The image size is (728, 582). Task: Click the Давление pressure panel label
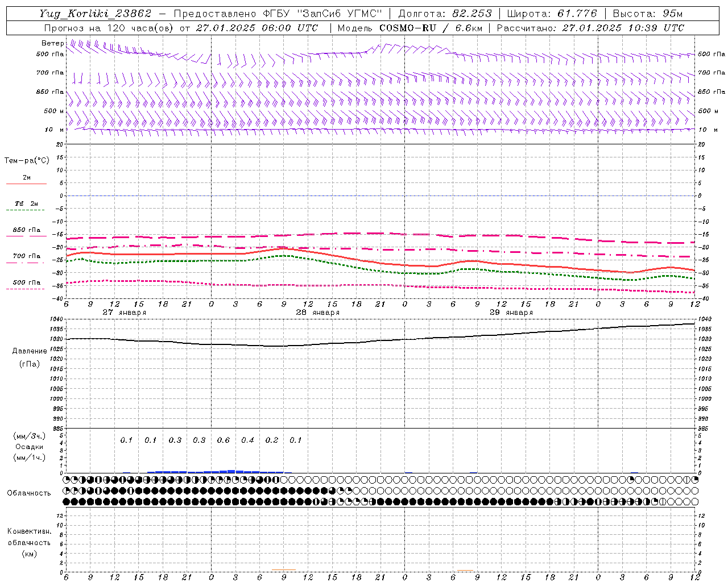tap(30, 351)
